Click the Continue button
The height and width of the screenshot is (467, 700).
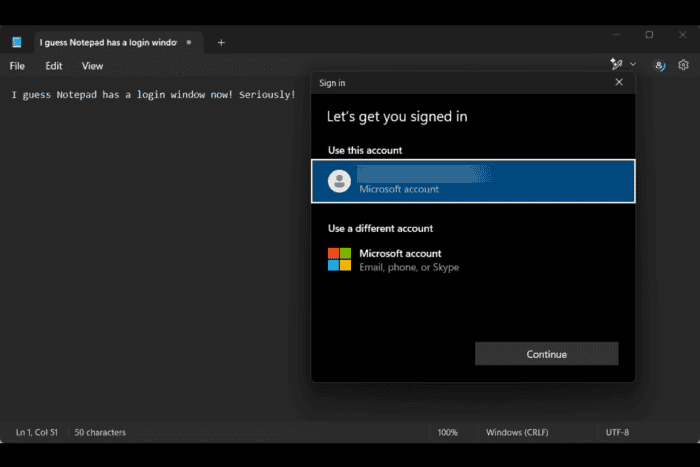pos(546,354)
